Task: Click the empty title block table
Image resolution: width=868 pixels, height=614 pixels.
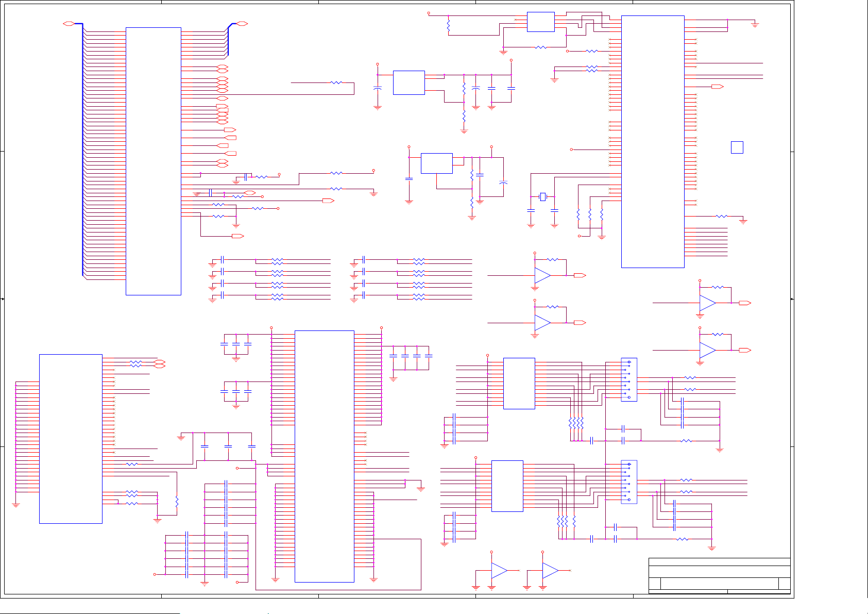Action: point(719,576)
